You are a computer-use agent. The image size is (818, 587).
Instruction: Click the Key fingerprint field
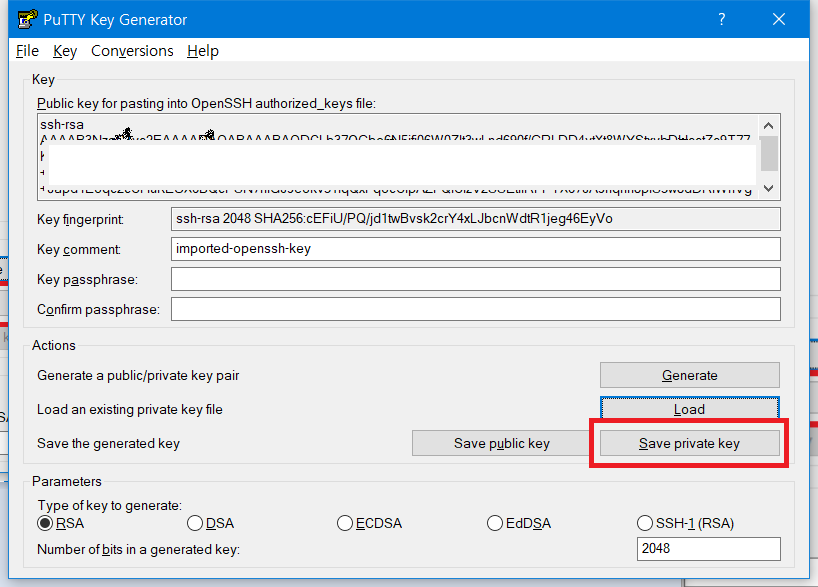coord(476,219)
